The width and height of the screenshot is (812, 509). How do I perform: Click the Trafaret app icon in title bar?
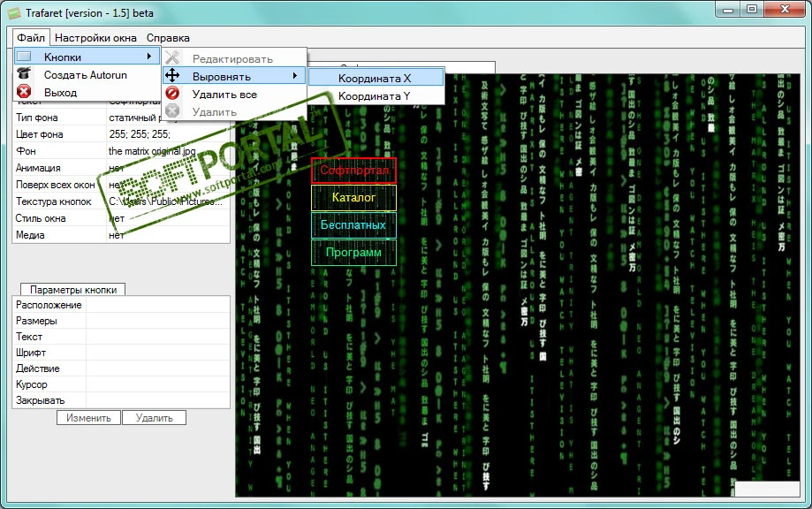click(13, 11)
